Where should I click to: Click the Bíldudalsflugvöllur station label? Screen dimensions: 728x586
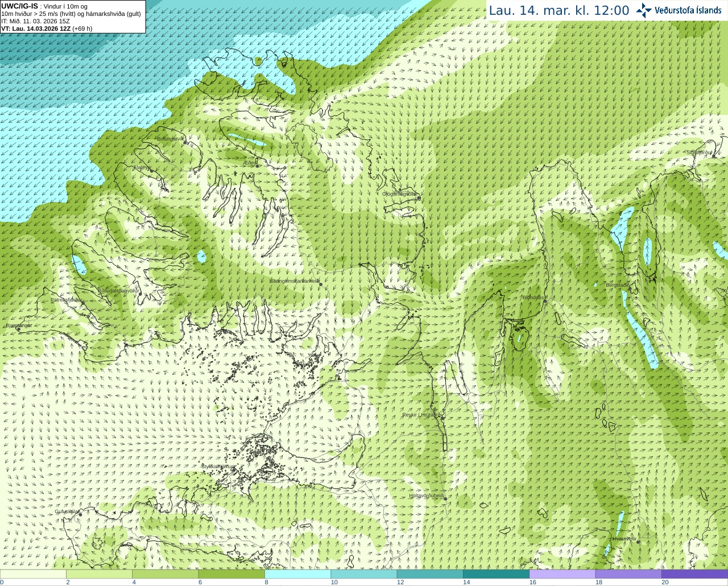118,290
